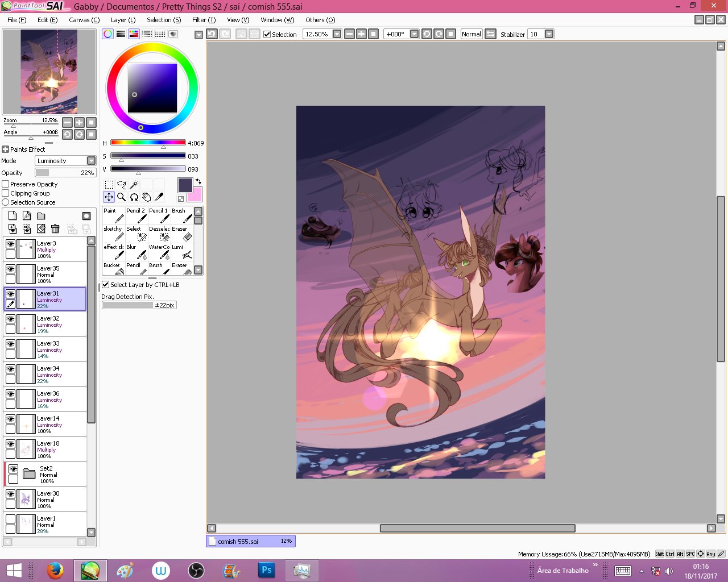Activate the Move tool
Screen dimensions: 728x582
(x=109, y=197)
